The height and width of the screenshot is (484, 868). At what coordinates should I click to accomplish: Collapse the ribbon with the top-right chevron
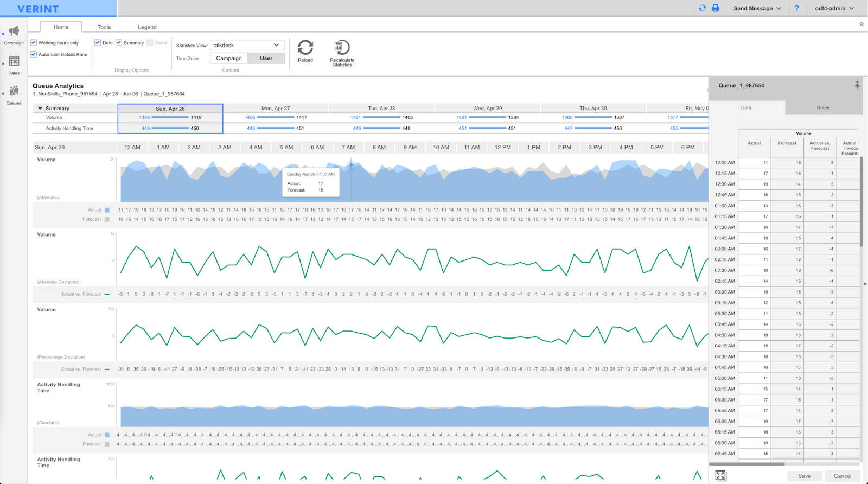(861, 24)
